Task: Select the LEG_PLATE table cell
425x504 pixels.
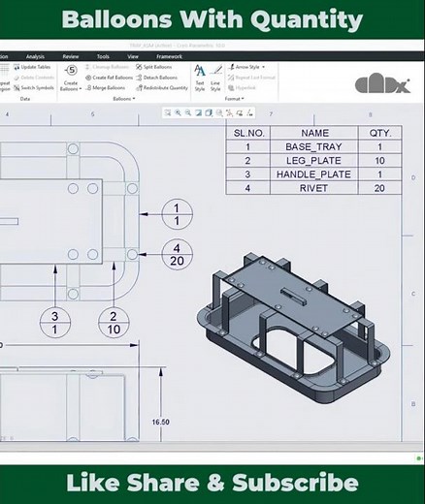Action: pyautogui.click(x=314, y=161)
